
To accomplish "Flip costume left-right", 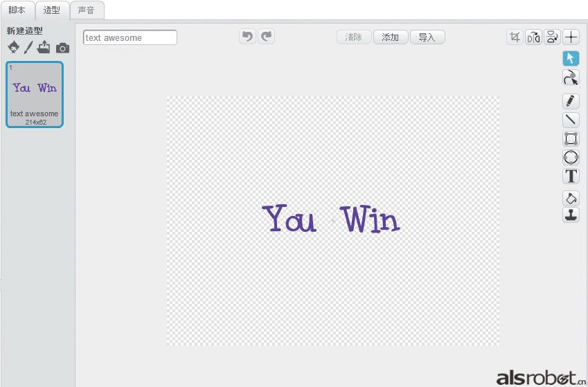I will [x=533, y=37].
